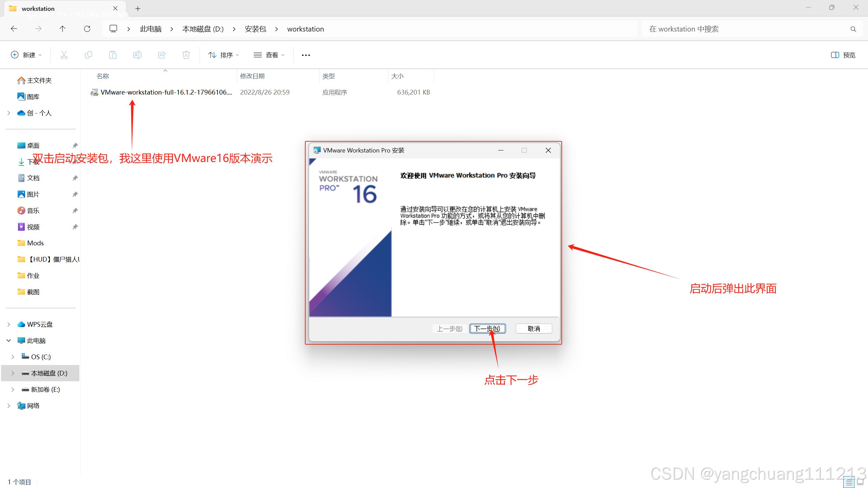Image resolution: width=868 pixels, height=488 pixels.
Task: Click the Copy icon in toolbar
Action: coord(89,55)
